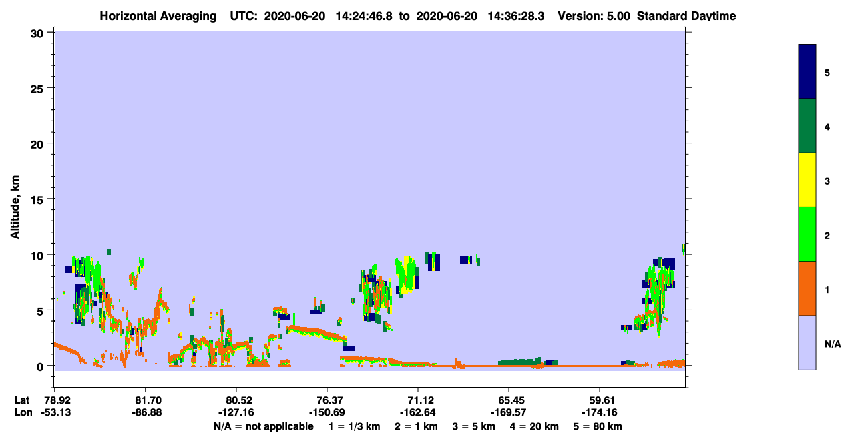Image resolution: width=868 pixels, height=445 pixels.
Task: Click the longitude value -174.16
Action: (599, 412)
